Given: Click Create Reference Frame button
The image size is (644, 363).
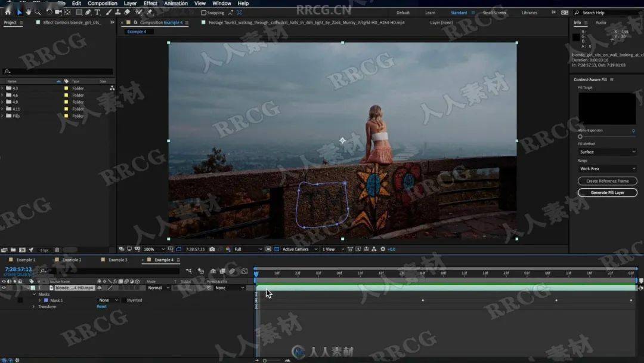Looking at the screenshot, I should tap(607, 181).
